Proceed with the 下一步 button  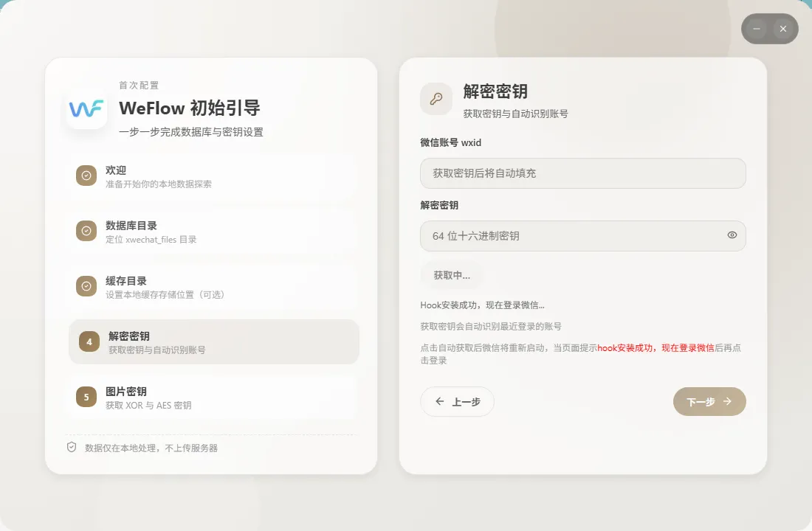click(709, 402)
